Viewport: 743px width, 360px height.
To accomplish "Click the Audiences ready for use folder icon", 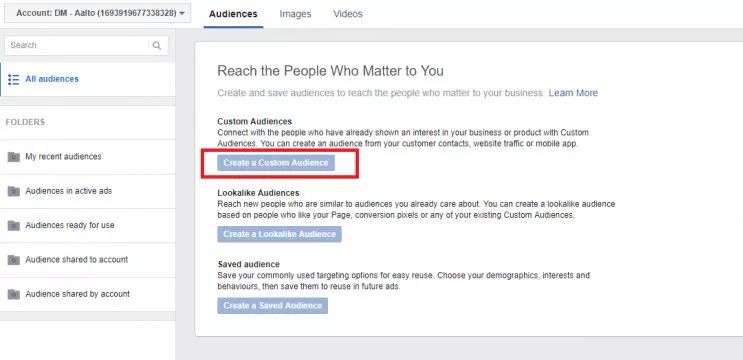I will [14, 225].
